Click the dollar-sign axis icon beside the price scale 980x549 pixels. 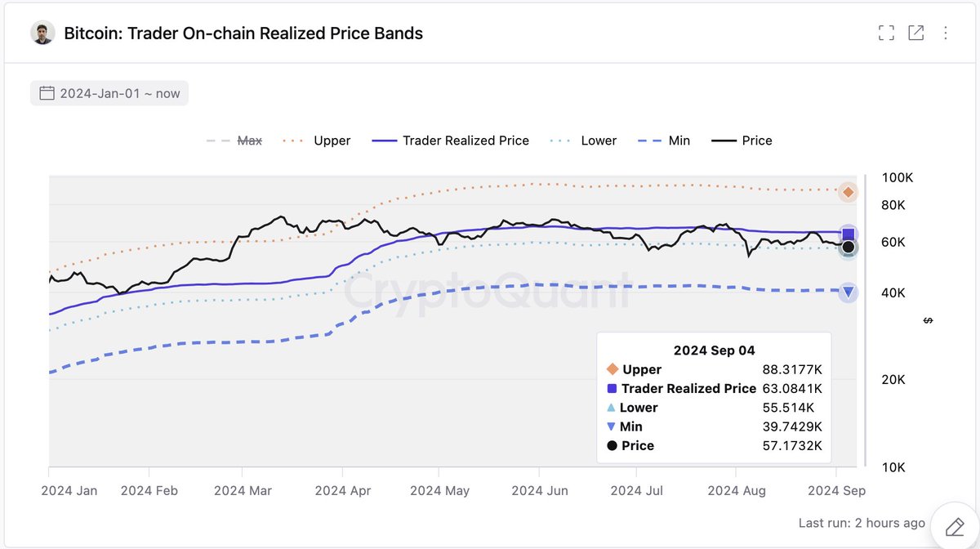(928, 321)
